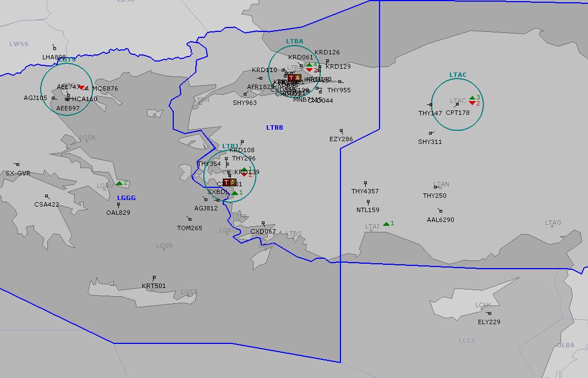Select the red T tower badge at LTBJ
Viewport: 588px width, 378px height.
[x=226, y=182]
